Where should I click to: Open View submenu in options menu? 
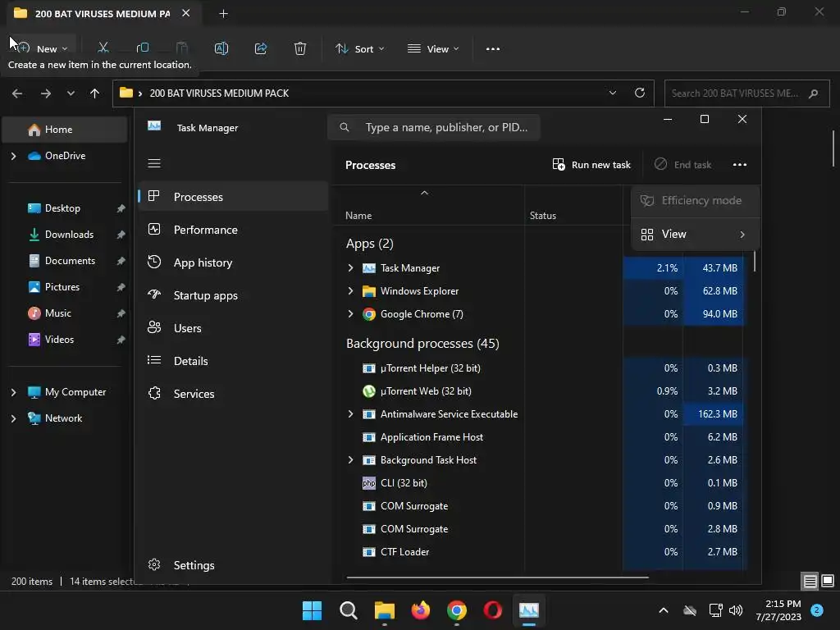click(695, 234)
